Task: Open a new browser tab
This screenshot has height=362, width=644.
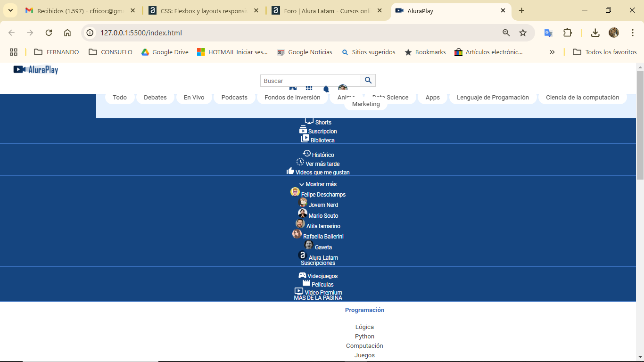Action: click(x=521, y=10)
